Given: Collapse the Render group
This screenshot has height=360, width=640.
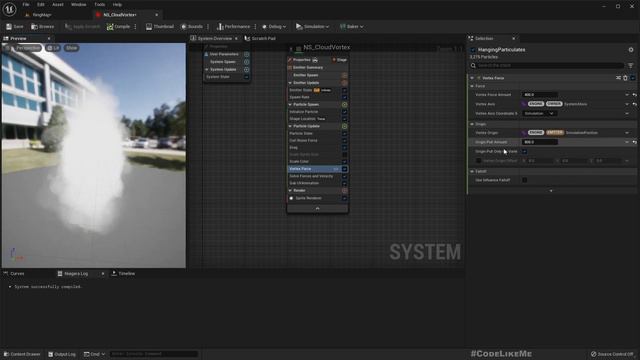Looking at the screenshot, I should tap(290, 190).
